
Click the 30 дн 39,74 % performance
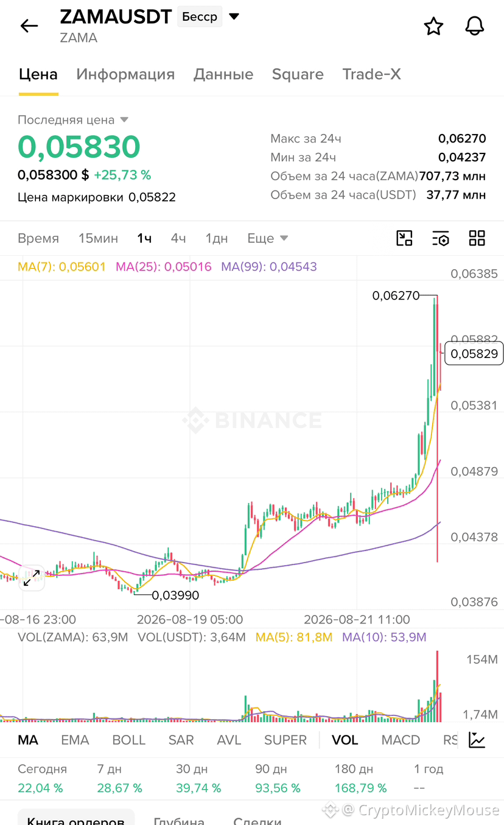[198, 779]
